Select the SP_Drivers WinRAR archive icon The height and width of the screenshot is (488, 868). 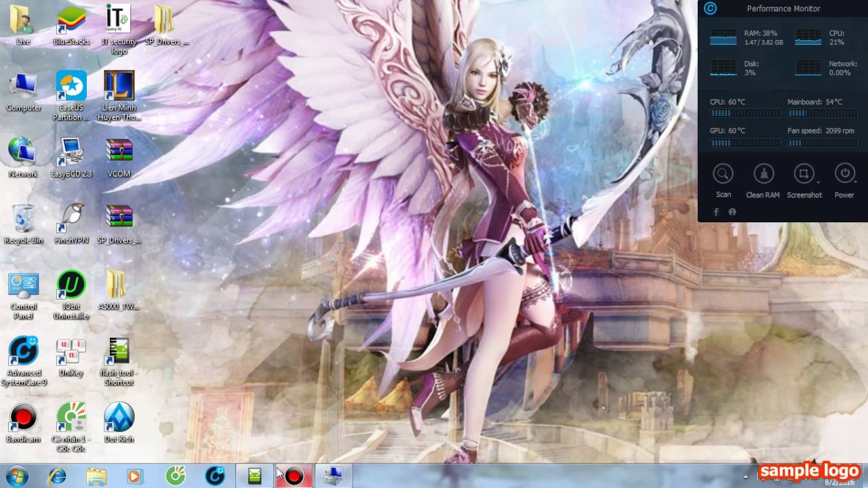click(119, 224)
